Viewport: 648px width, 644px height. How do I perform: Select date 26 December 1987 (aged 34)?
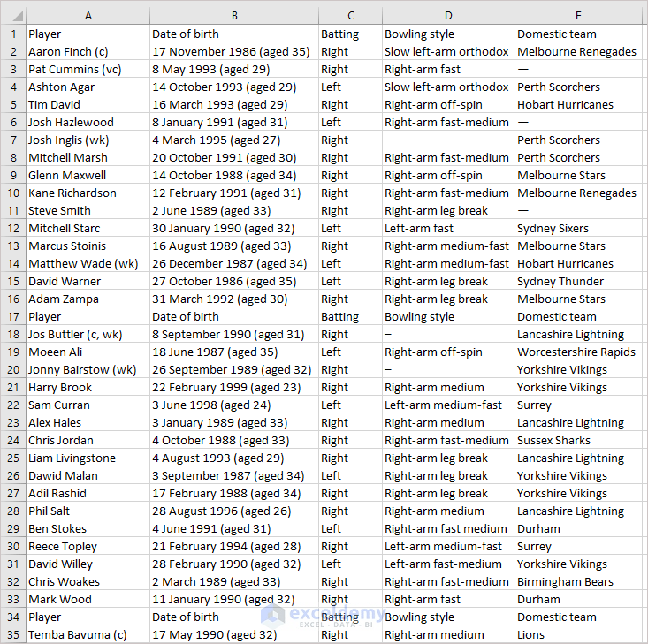(234, 264)
